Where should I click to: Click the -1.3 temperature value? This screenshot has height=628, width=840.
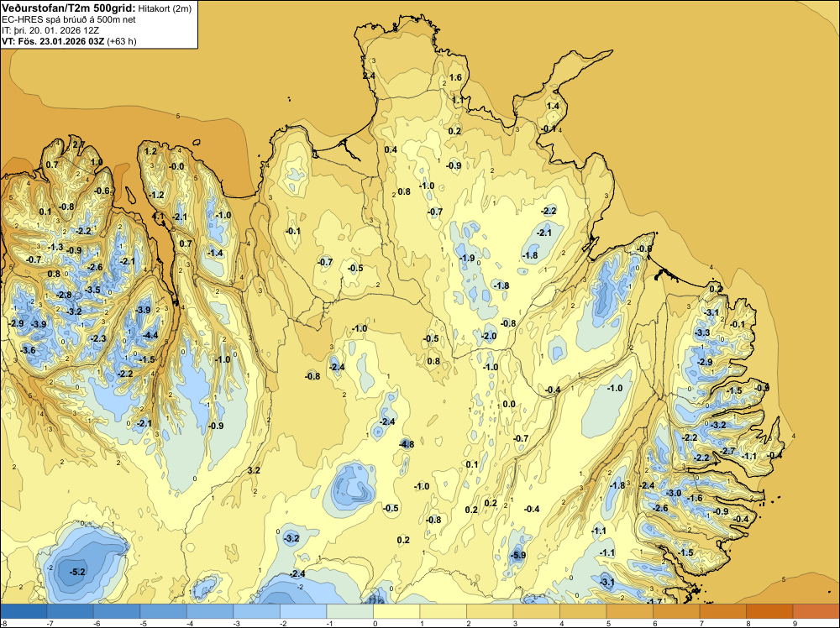coord(55,248)
